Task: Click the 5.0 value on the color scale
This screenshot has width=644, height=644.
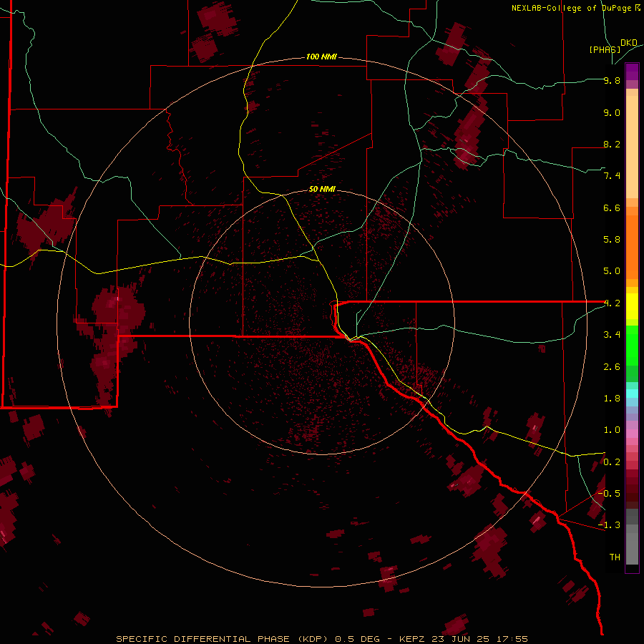Action: click(x=612, y=271)
